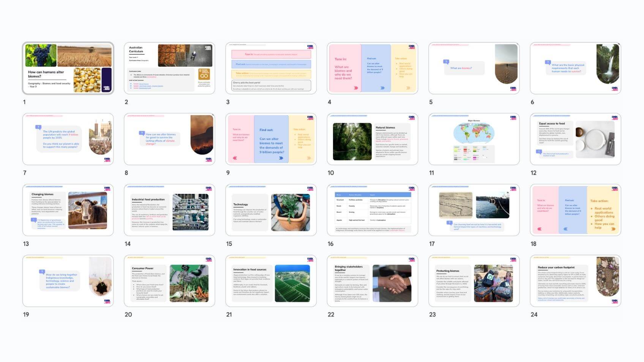Open the Reduce your carbon footprint slide
This screenshot has width=644, height=362.
[575, 281]
